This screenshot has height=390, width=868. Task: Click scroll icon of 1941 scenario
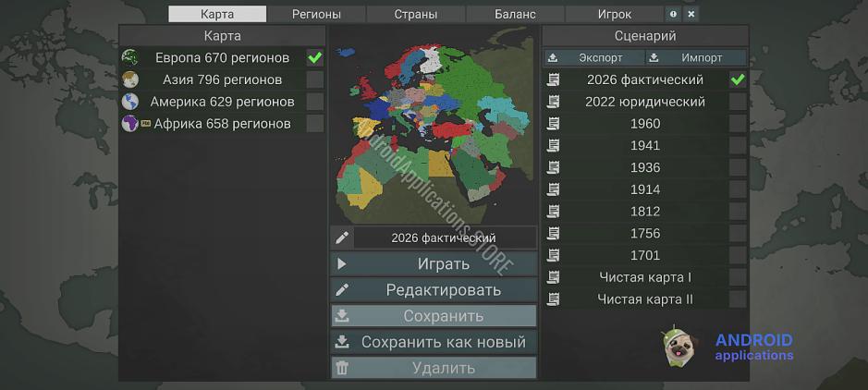coord(553,145)
